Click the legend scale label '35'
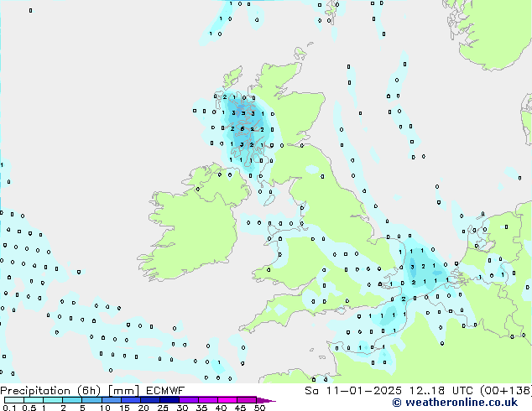 (201, 408)
